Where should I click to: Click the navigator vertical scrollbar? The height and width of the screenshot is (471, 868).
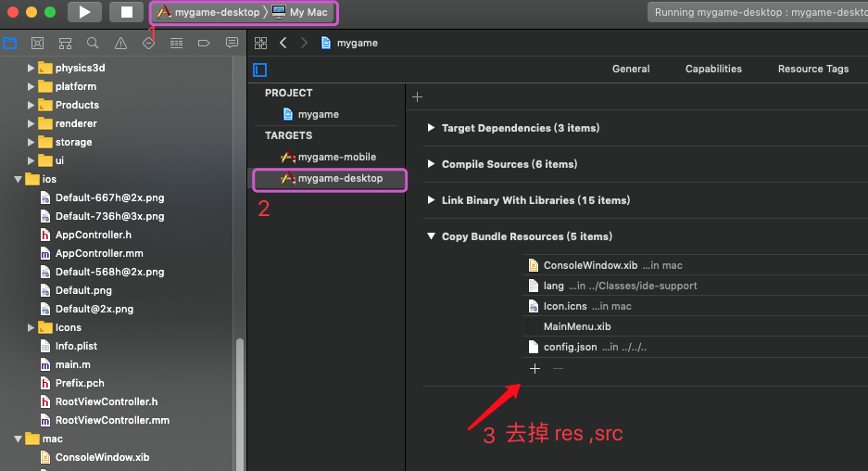[240, 404]
